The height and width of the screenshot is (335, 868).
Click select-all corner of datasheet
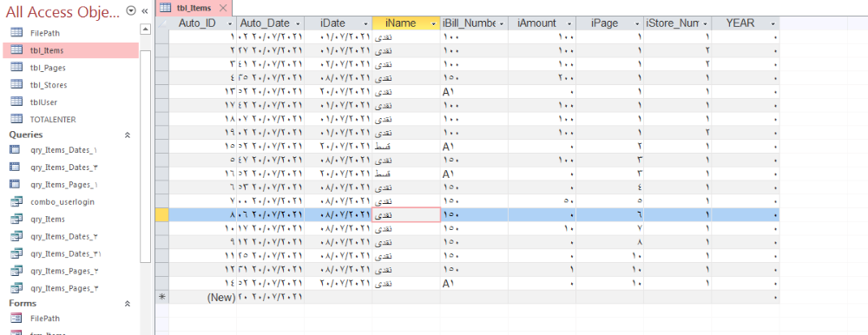[x=161, y=23]
